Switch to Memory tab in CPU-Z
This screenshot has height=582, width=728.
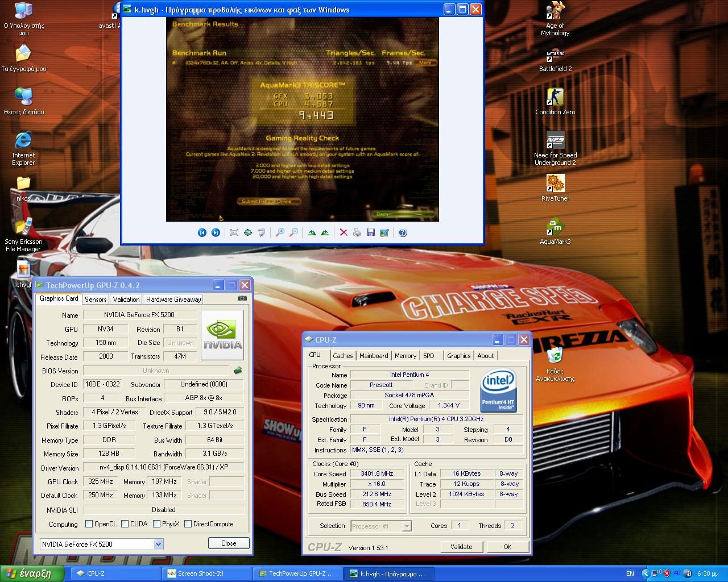(406, 356)
